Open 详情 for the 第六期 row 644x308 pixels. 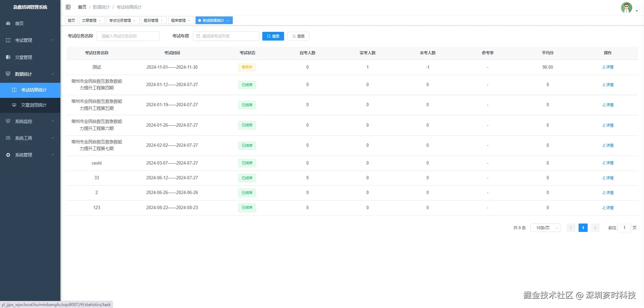pyautogui.click(x=608, y=125)
